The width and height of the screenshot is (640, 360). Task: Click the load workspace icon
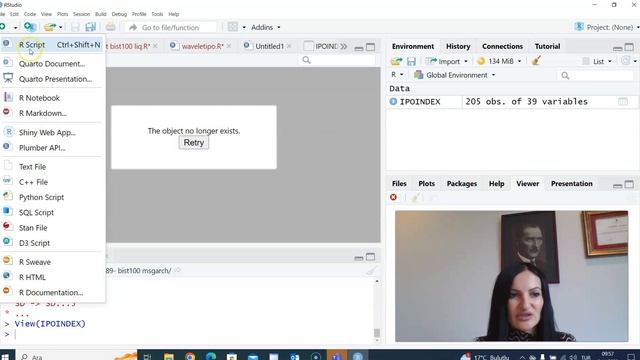(396, 61)
